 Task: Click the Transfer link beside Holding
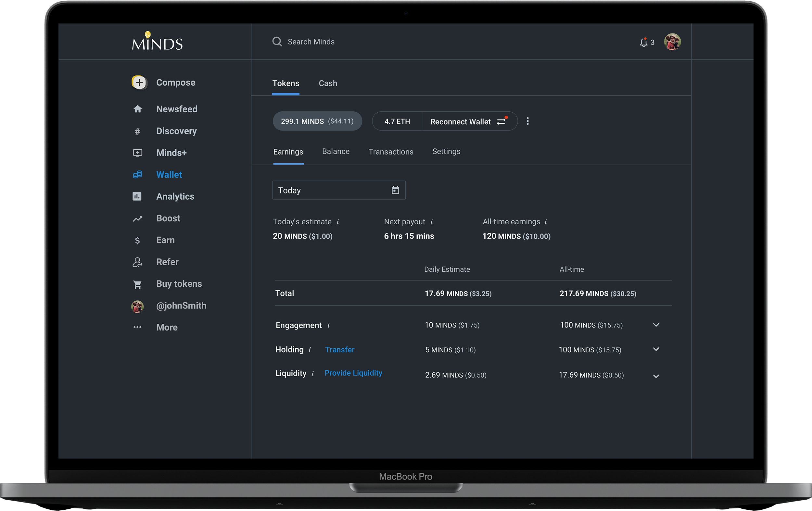339,350
